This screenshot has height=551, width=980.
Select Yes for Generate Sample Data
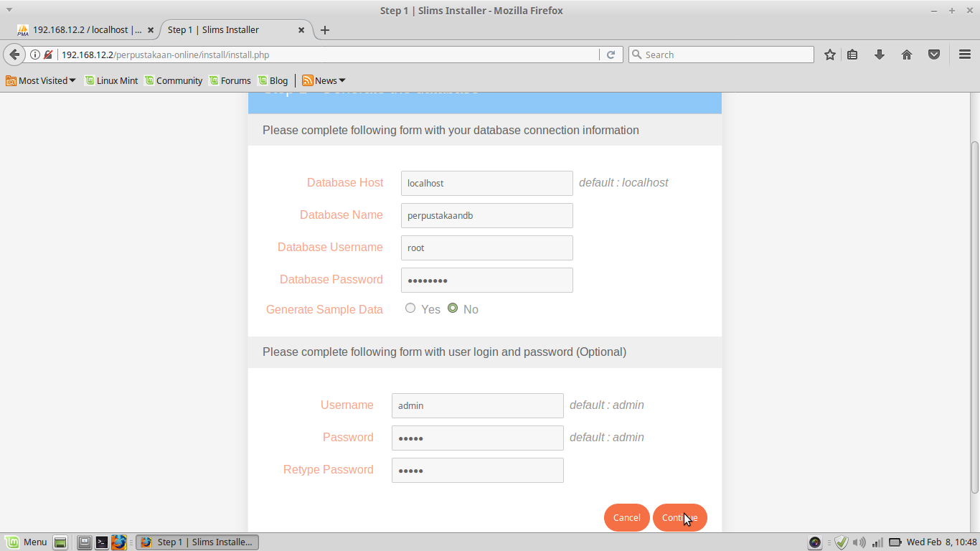click(x=410, y=307)
